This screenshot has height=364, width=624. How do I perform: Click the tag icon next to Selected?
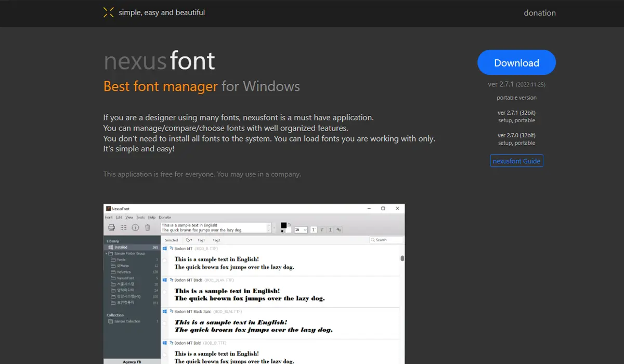(189, 240)
